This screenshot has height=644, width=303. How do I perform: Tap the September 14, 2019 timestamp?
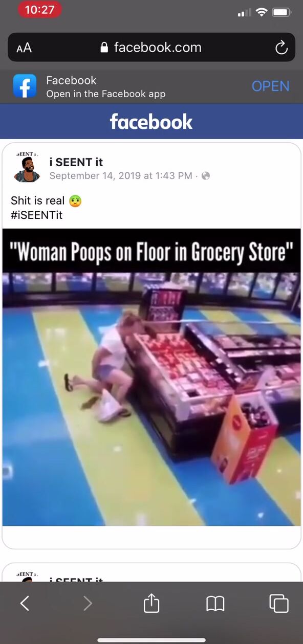coord(121,176)
